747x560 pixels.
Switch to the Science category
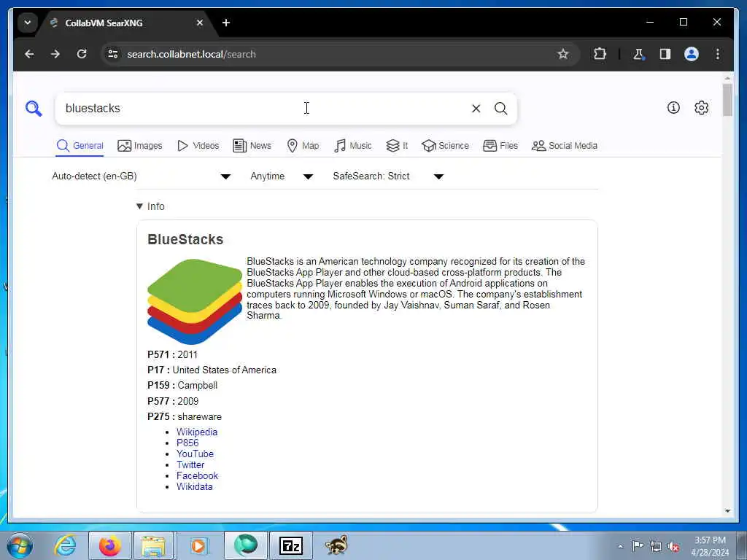coord(445,146)
